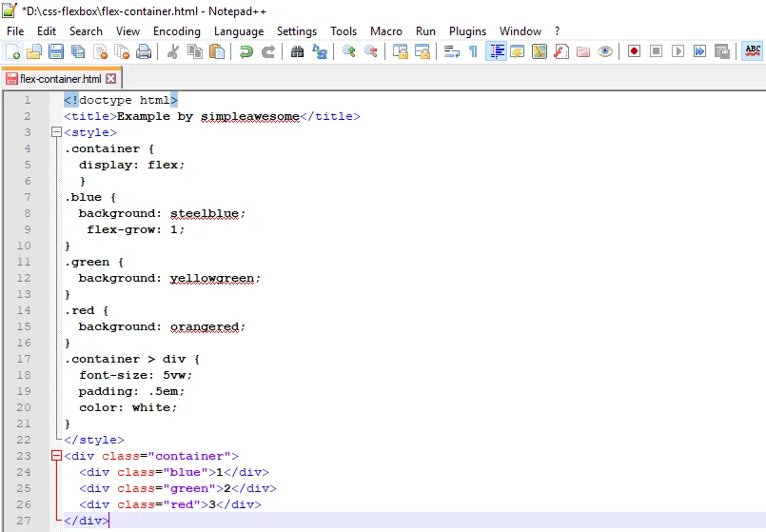Screen dimensions: 766x532
Task: Open the User Defined Language icon
Action: (518, 51)
